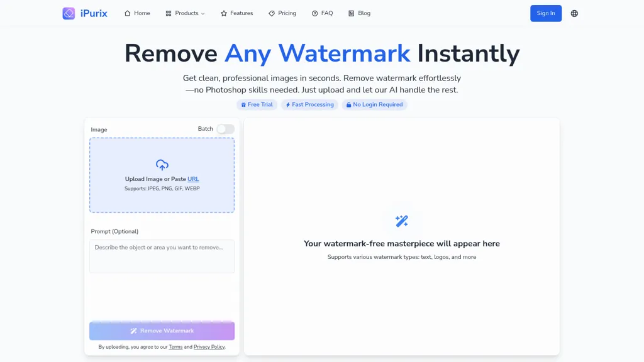Expand the Products dropdown chevron
This screenshot has height=362, width=644.
coord(203,14)
